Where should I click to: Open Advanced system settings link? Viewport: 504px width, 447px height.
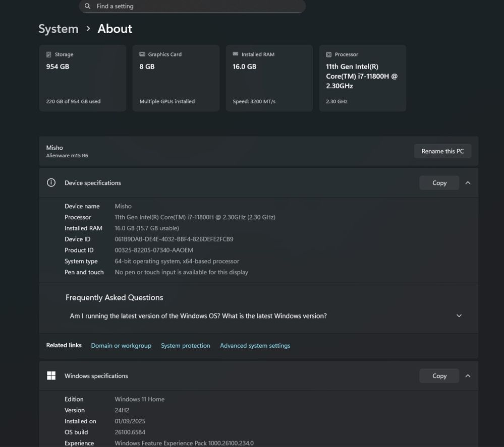click(255, 346)
